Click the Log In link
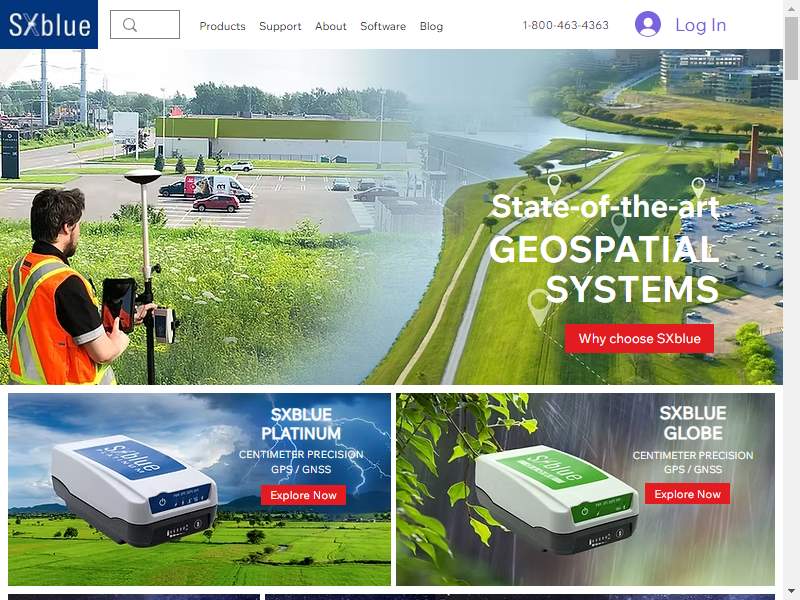Viewport: 800px width, 600px height. click(701, 24)
